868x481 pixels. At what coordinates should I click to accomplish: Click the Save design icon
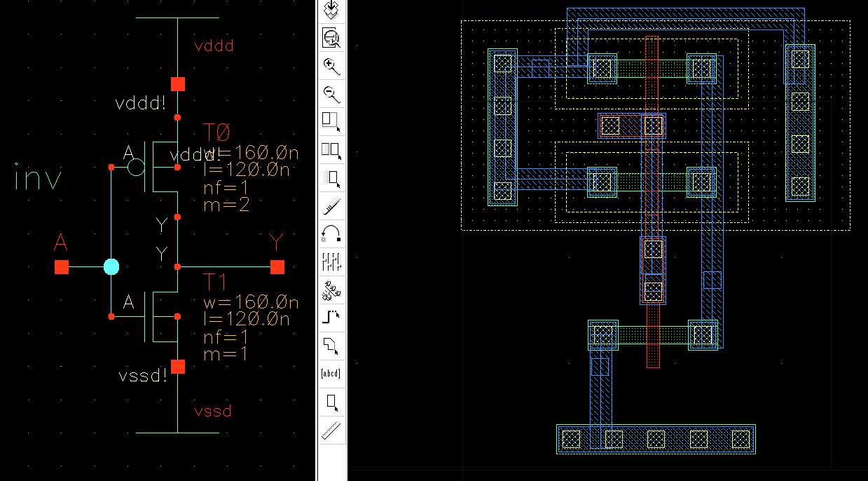coord(332,10)
